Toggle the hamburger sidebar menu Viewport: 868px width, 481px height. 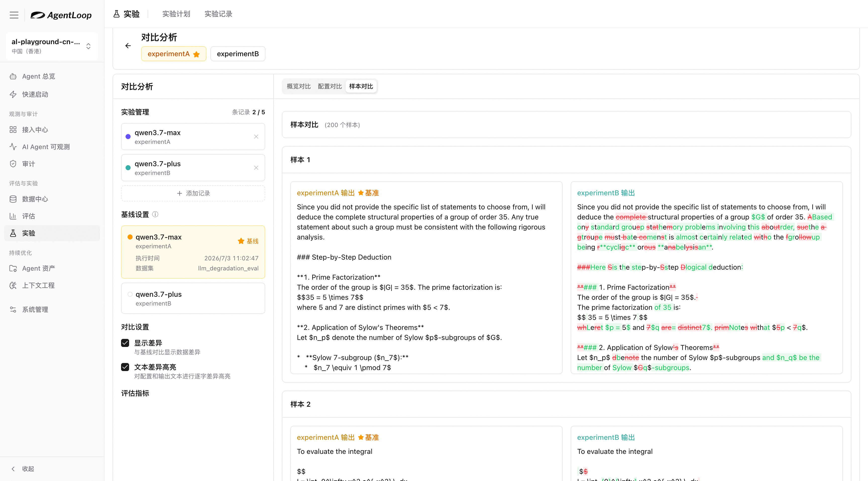(14, 15)
